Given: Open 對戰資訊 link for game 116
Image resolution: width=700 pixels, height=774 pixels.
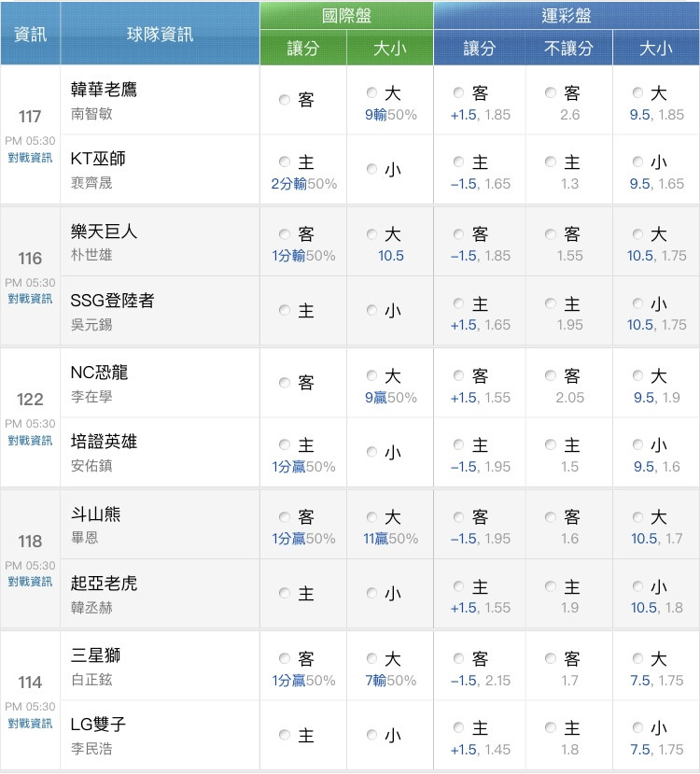Looking at the screenshot, I should coord(30,299).
